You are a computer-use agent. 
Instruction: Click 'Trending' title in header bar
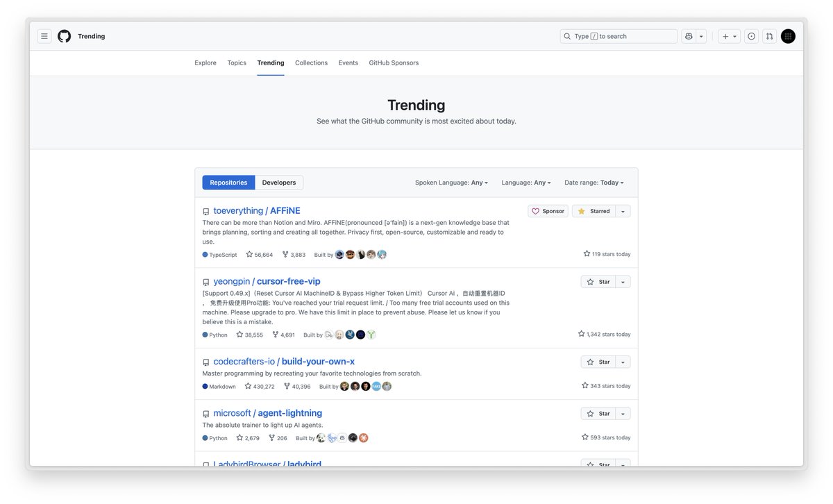click(91, 36)
